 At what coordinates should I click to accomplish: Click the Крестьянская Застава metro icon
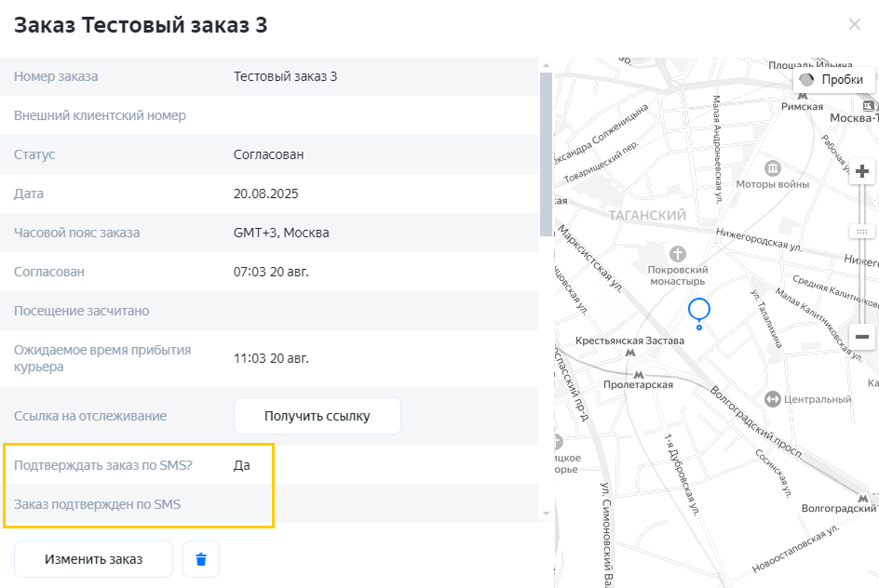(630, 354)
